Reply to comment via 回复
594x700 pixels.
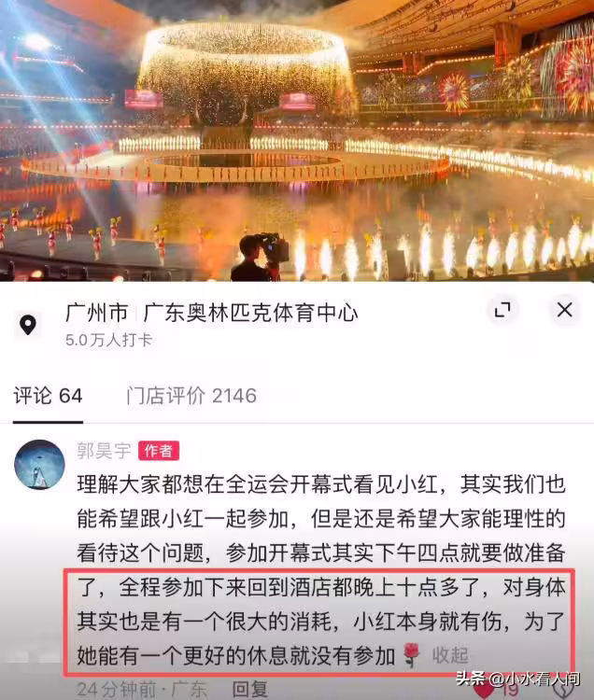(250, 690)
